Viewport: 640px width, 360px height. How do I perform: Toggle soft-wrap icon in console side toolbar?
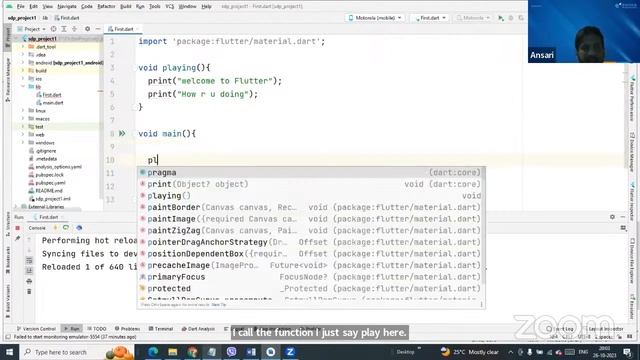[29, 260]
